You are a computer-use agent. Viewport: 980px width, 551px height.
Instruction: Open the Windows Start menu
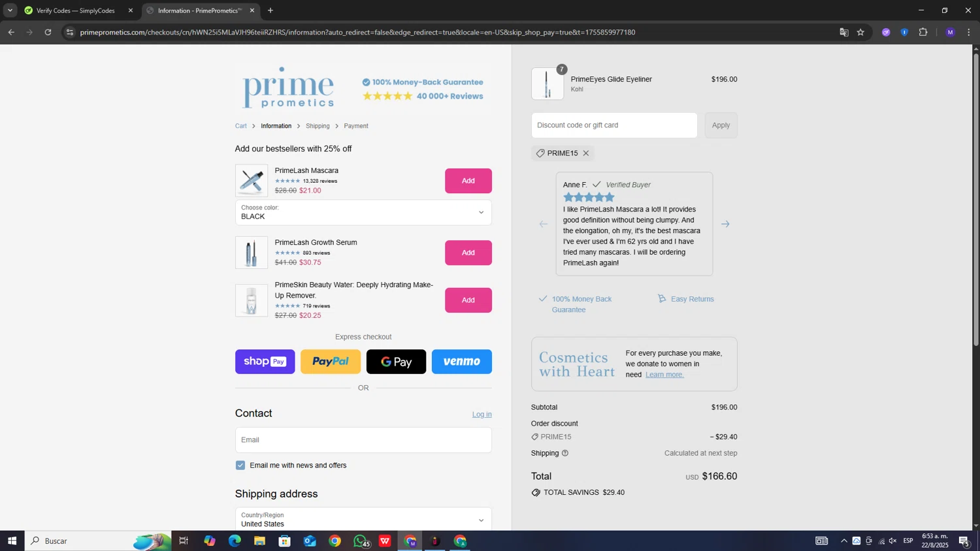click(12, 541)
